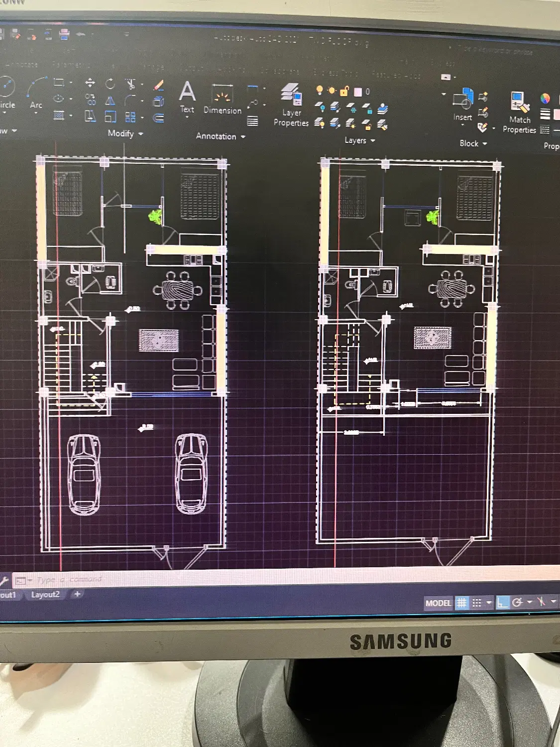
Task: Click the Trim scissors tool
Action: (x=130, y=84)
